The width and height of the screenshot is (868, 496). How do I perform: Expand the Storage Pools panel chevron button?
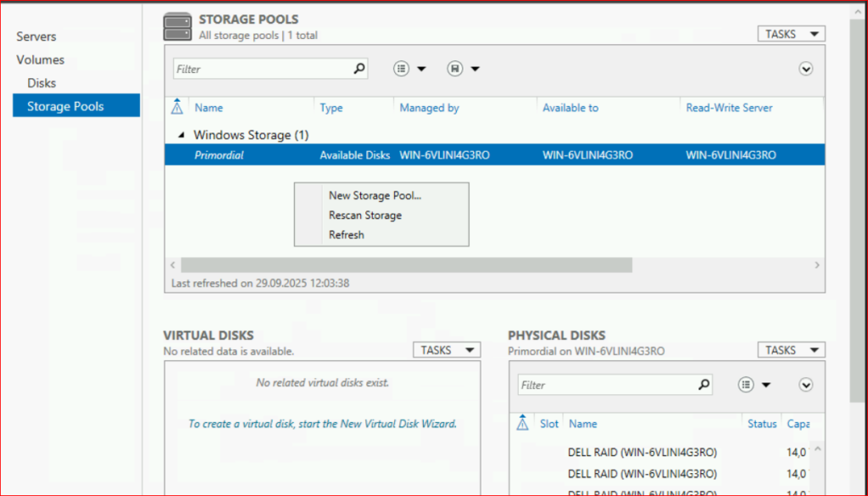pyautogui.click(x=806, y=69)
